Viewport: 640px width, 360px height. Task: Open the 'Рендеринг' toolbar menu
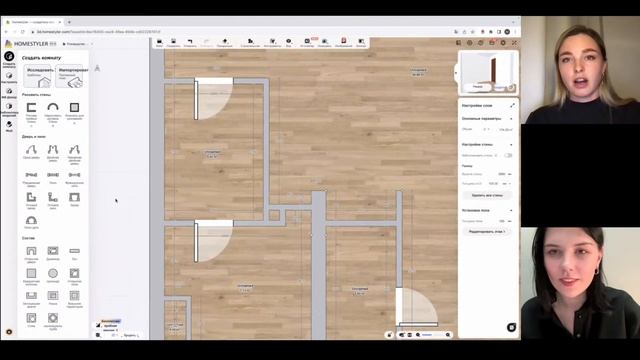tap(324, 42)
